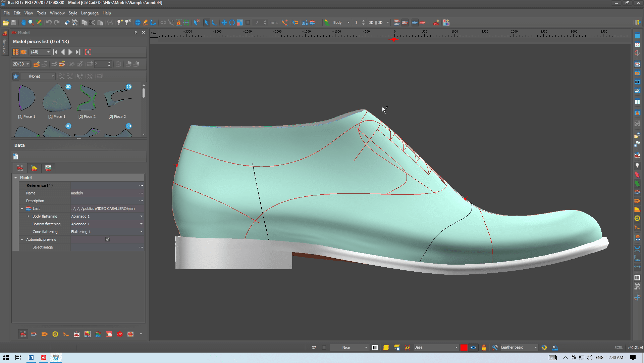Toggle the orange lock icon in status bar

click(x=484, y=348)
